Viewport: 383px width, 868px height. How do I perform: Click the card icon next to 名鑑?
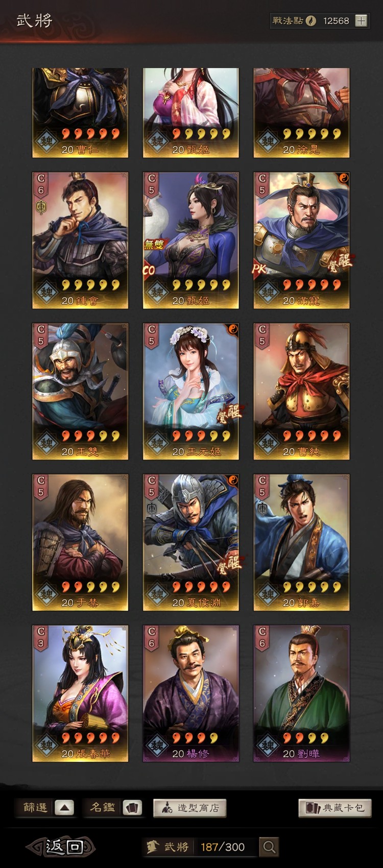pyautogui.click(x=133, y=808)
